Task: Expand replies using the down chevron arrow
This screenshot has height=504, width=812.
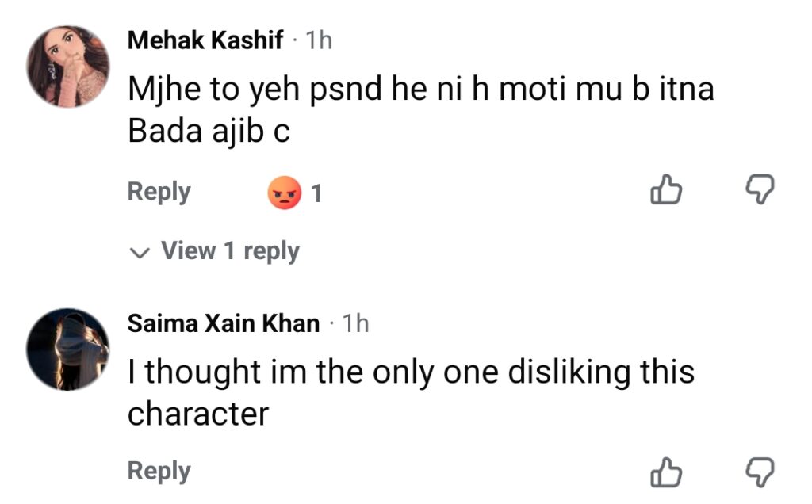Action: tap(139, 253)
